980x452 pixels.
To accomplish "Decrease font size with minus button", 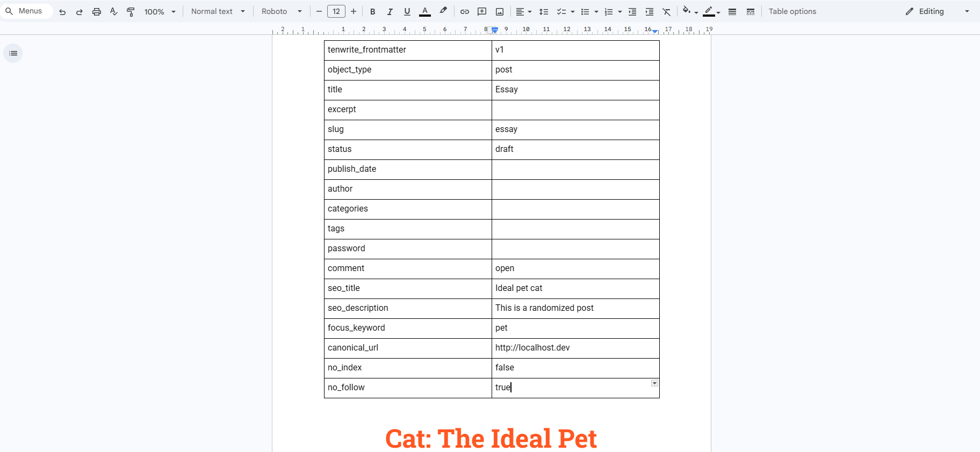I will click(x=319, y=11).
